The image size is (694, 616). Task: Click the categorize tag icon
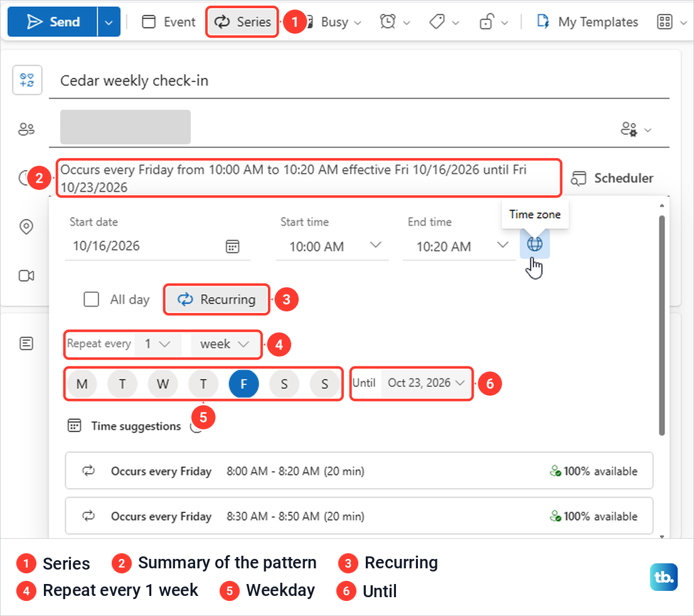pos(437,22)
